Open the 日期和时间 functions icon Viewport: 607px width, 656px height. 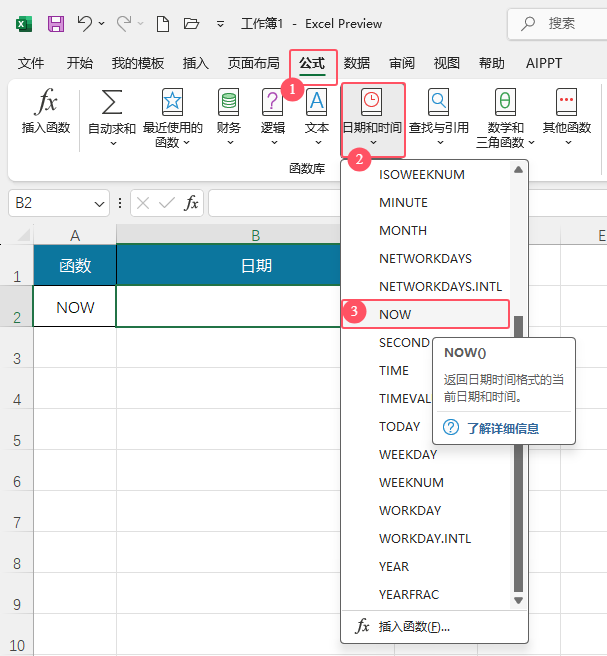pyautogui.click(x=372, y=102)
